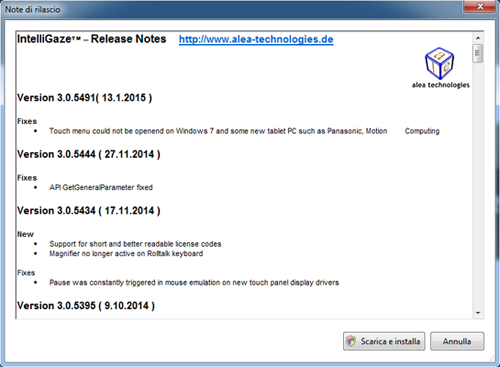The height and width of the screenshot is (367, 500).
Task: Click the Fixes label under Version 3.0.5444
Action: [x=27, y=178]
